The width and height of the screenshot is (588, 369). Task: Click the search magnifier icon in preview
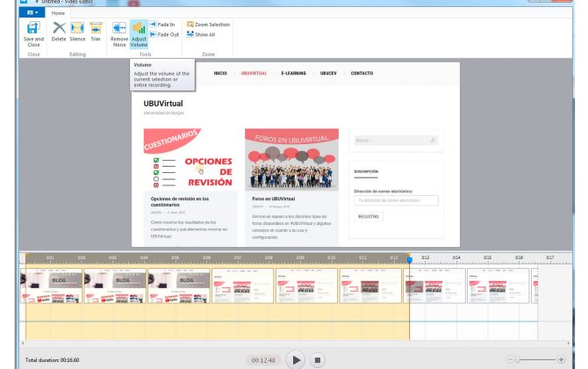point(433,140)
